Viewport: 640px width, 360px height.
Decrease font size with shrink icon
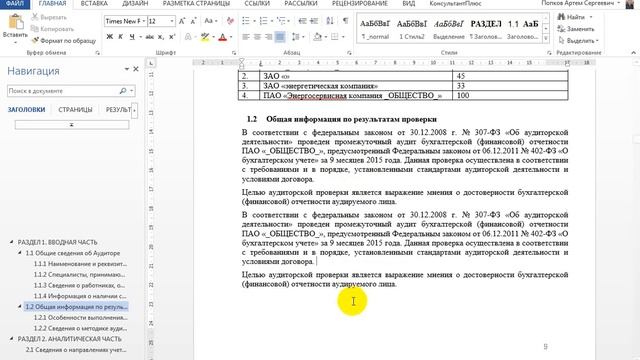click(x=193, y=21)
